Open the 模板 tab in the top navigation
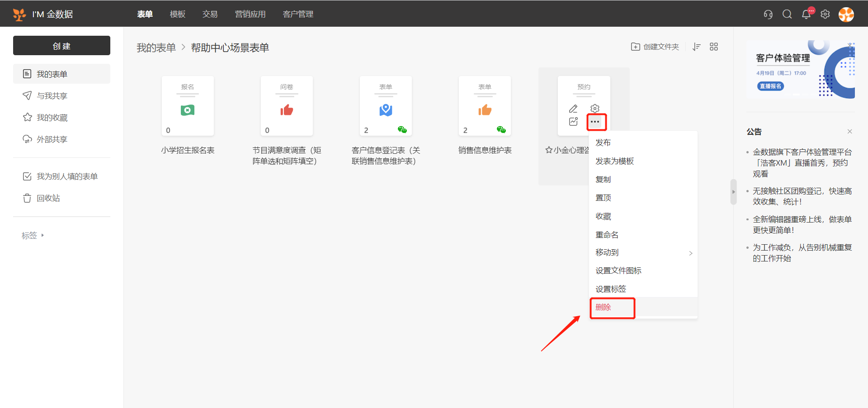Image resolution: width=868 pixels, height=408 pixels. (x=177, y=14)
